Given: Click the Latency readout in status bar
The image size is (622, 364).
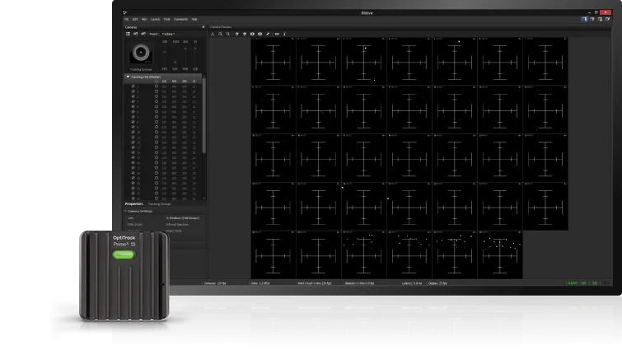Looking at the screenshot, I should pyautogui.click(x=412, y=283).
